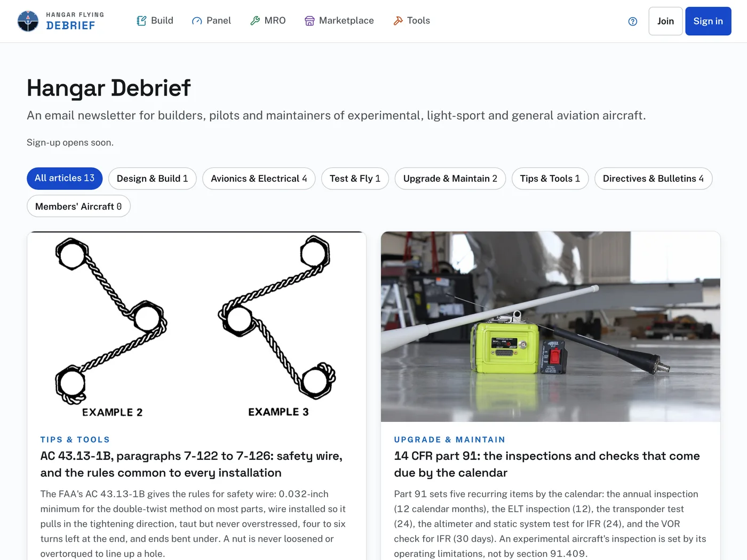
Task: Click the Hangar Debrief page heading
Action: tap(109, 88)
